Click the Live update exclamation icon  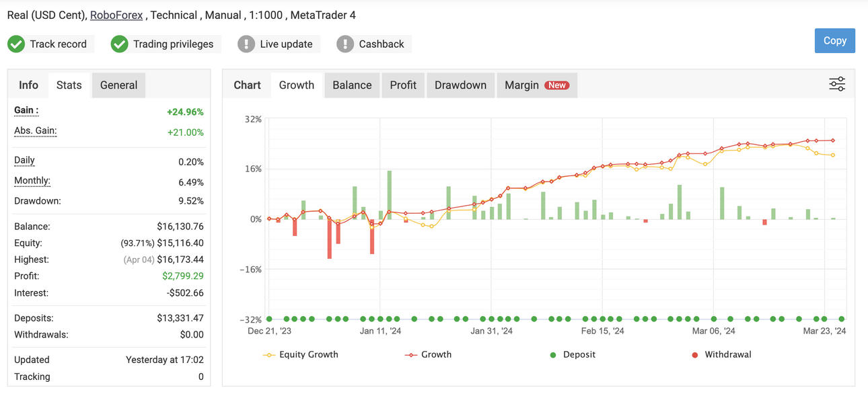[246, 44]
